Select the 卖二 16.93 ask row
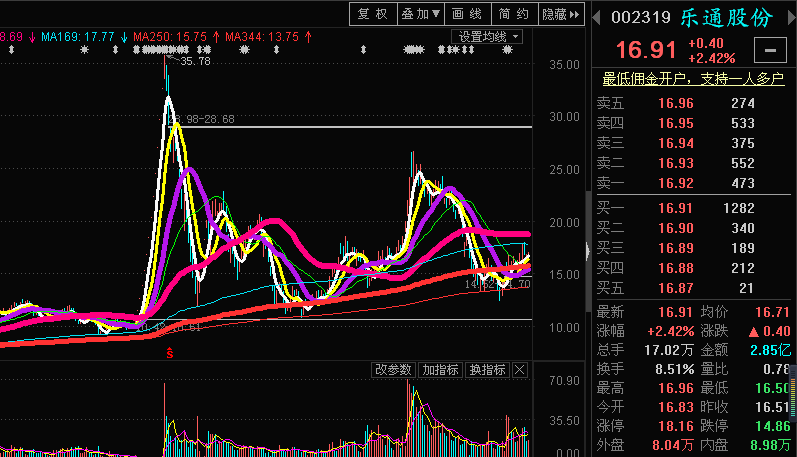This screenshot has height=457, width=797. pos(694,163)
